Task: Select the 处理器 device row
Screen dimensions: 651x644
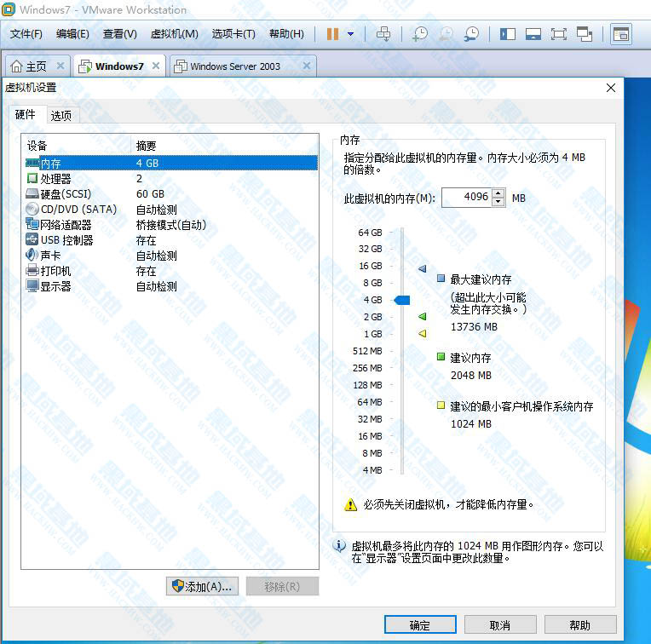Action: click(171, 178)
